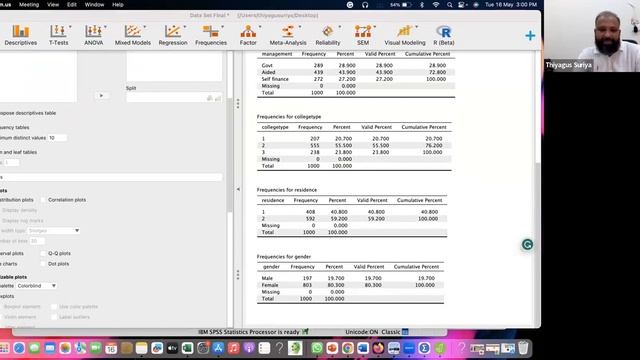Open App Store from the dock
The height and width of the screenshot is (360, 640).
218,348
